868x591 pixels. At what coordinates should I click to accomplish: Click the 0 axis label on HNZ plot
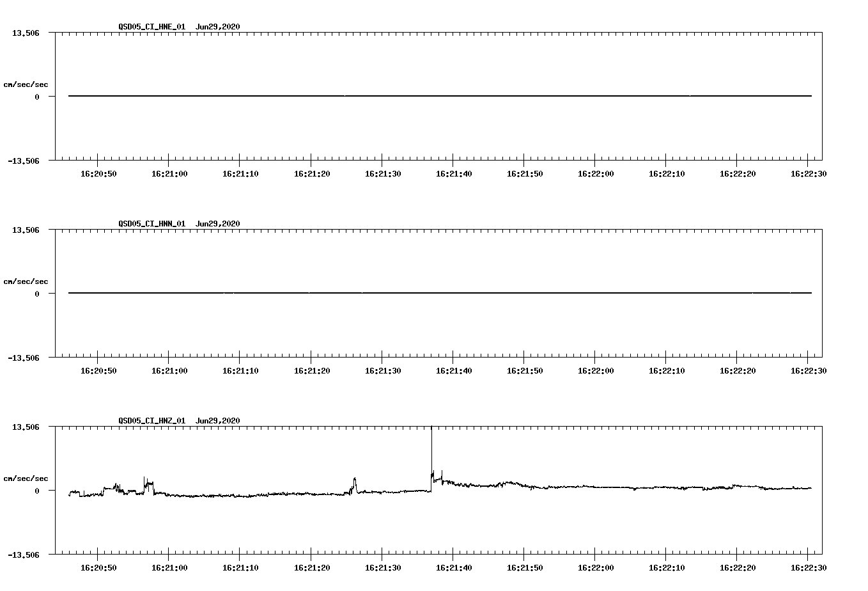coord(37,491)
